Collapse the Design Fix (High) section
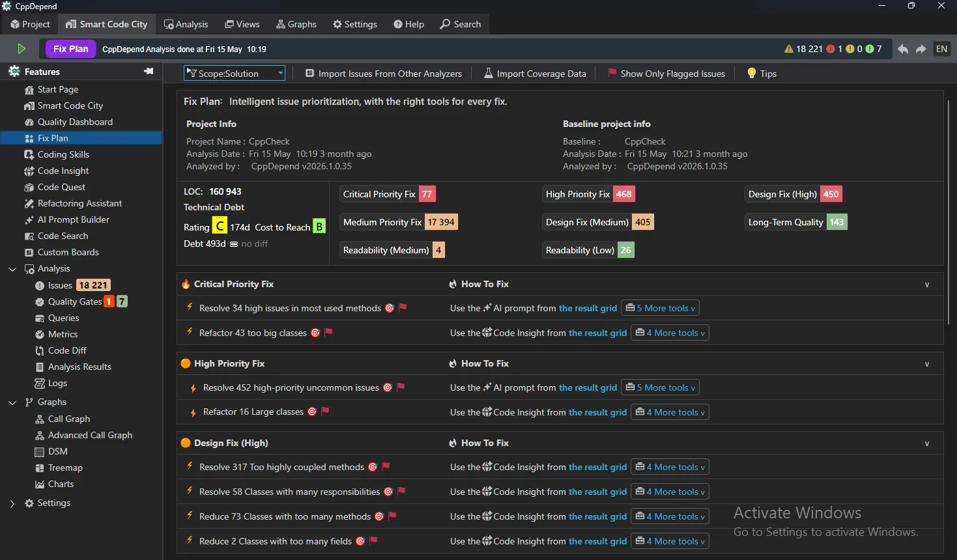The width and height of the screenshot is (957, 560). pyautogui.click(x=927, y=443)
